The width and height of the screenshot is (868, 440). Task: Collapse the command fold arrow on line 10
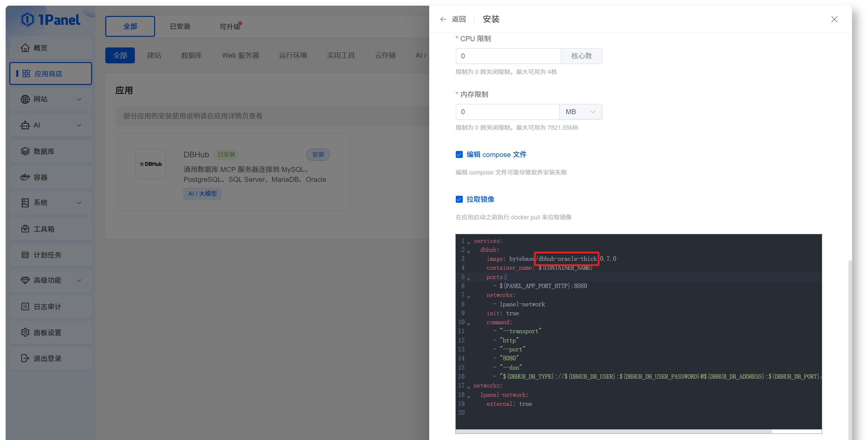tap(468, 324)
